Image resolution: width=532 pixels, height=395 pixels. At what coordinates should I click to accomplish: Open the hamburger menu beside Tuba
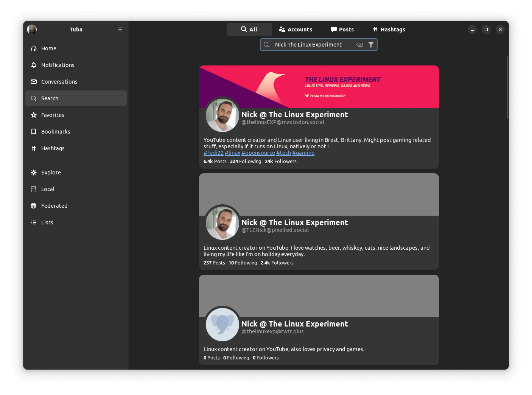click(120, 29)
